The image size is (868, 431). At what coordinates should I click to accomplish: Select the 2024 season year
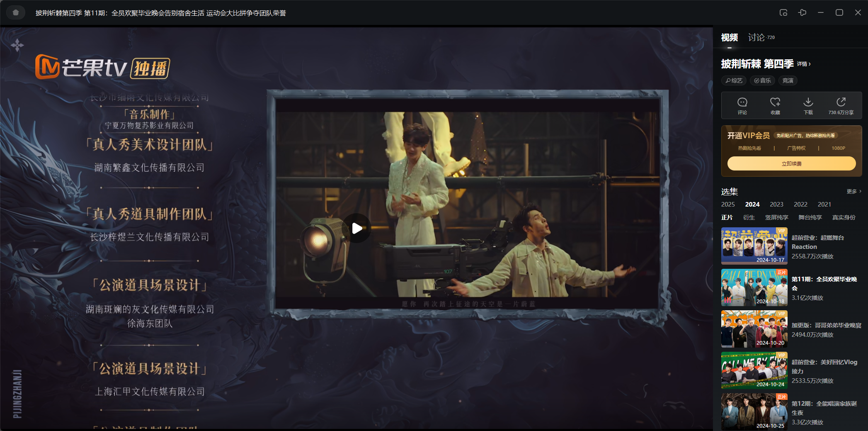tap(752, 205)
